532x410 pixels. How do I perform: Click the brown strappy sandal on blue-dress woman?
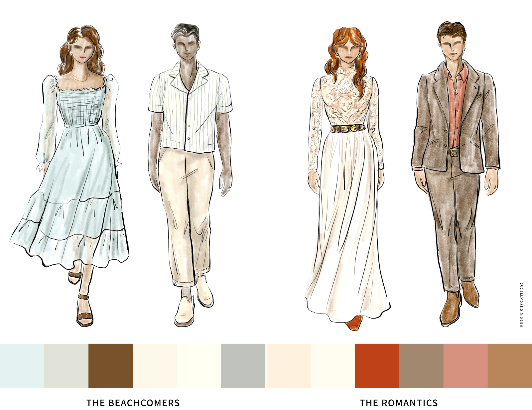click(x=85, y=309)
